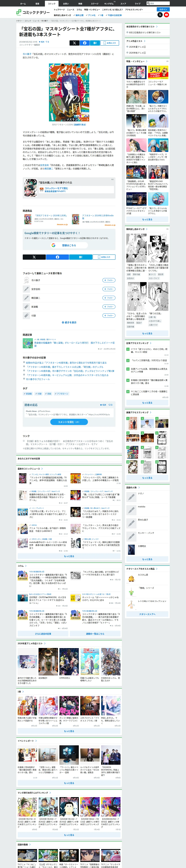Image resolution: width=186 pixels, height=868 pixels.
Task: Click the お気に入り button below the Google box
Action: coord(104,257)
